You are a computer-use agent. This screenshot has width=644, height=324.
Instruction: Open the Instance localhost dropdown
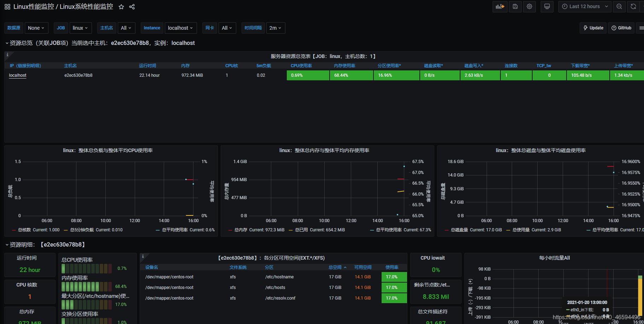[x=181, y=28]
